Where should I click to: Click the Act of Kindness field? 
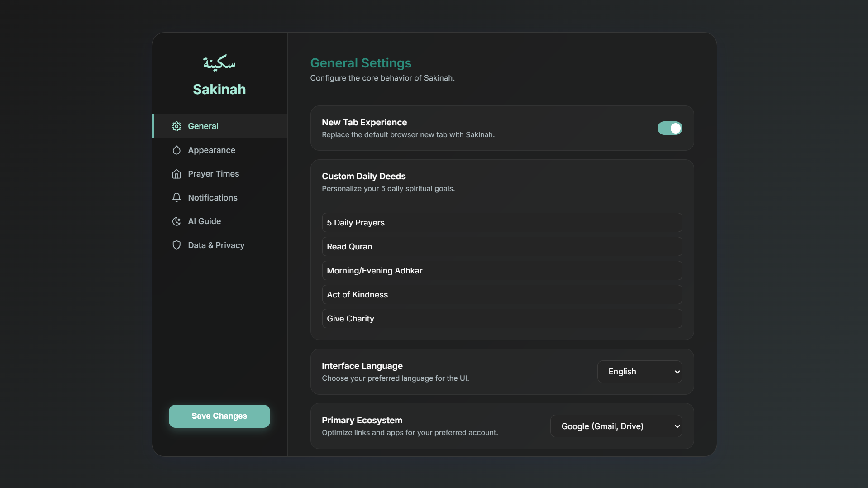(501, 294)
